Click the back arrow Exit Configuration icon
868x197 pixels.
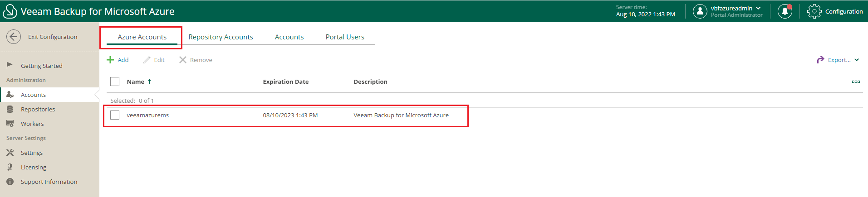tap(14, 37)
